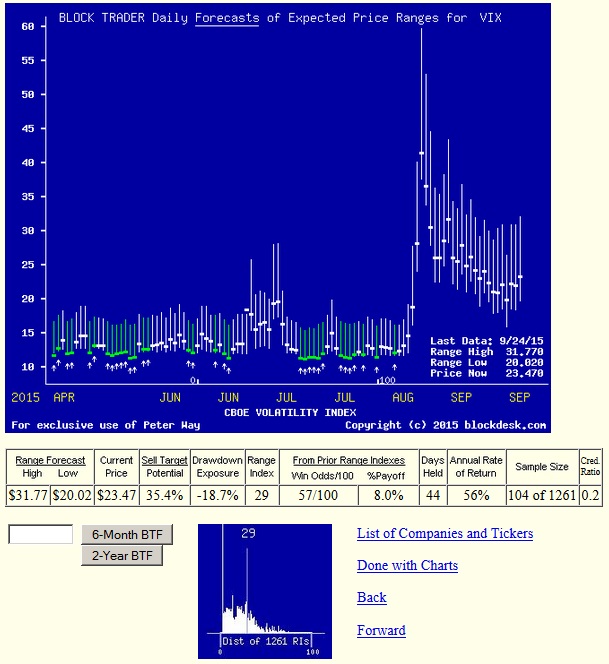This screenshot has width=609, height=664.
Task: Click the Copyright (c) 2015 blockdesk.com text
Action: click(446, 425)
